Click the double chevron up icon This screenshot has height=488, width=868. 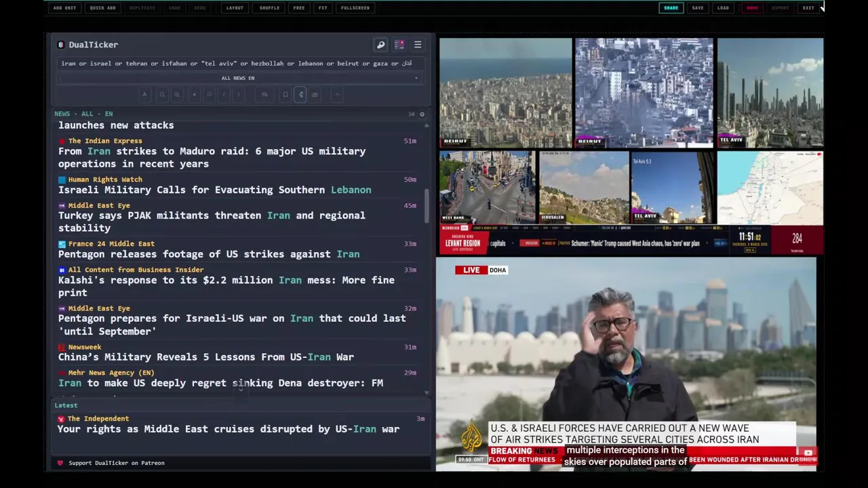click(209, 94)
